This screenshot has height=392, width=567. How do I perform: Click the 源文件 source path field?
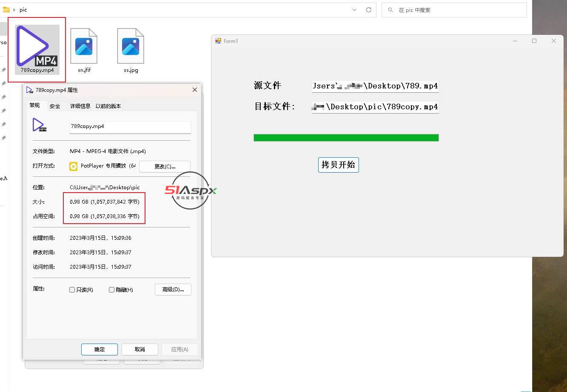pyautogui.click(x=375, y=86)
